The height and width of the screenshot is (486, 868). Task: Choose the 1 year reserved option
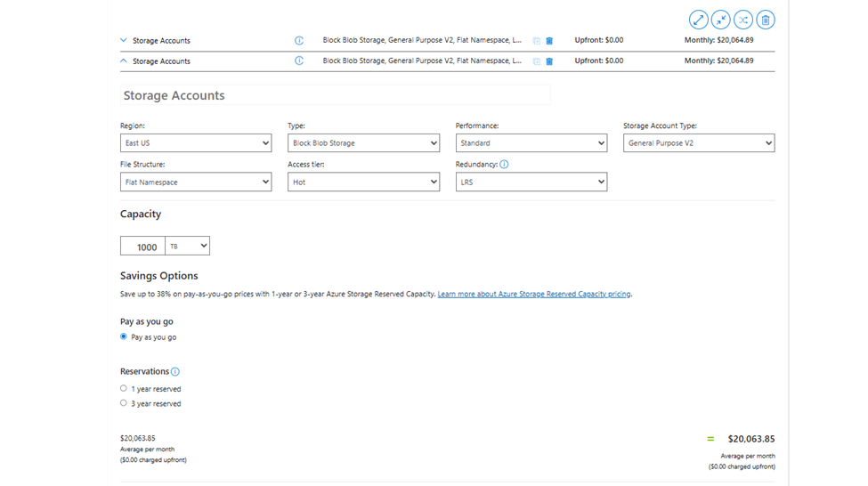pyautogui.click(x=124, y=389)
